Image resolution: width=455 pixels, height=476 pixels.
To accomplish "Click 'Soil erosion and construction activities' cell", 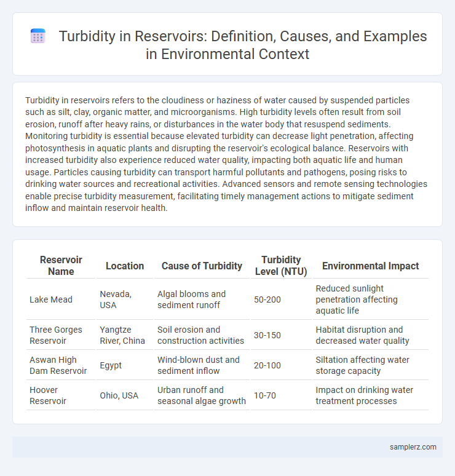I will coord(202,335).
